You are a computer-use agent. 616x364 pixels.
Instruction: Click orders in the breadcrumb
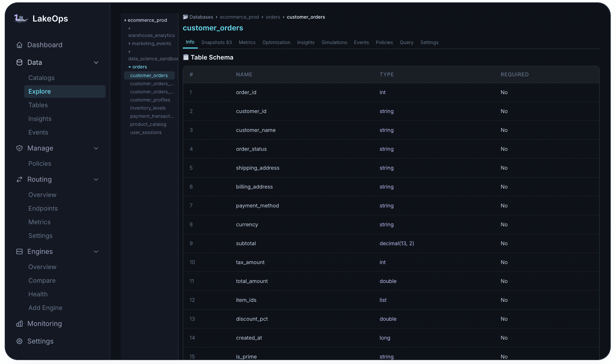pyautogui.click(x=273, y=17)
